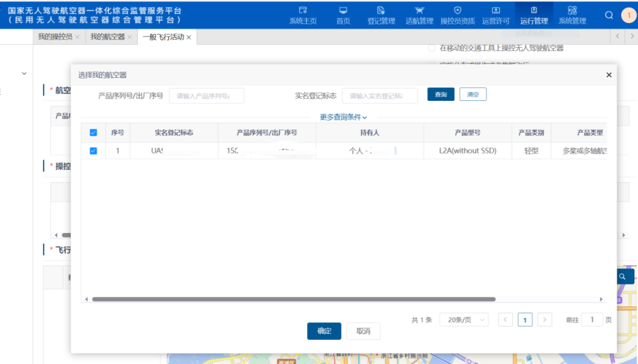Open 运营许可 navigation item
Screen dimensions: 638x364
[496, 15]
